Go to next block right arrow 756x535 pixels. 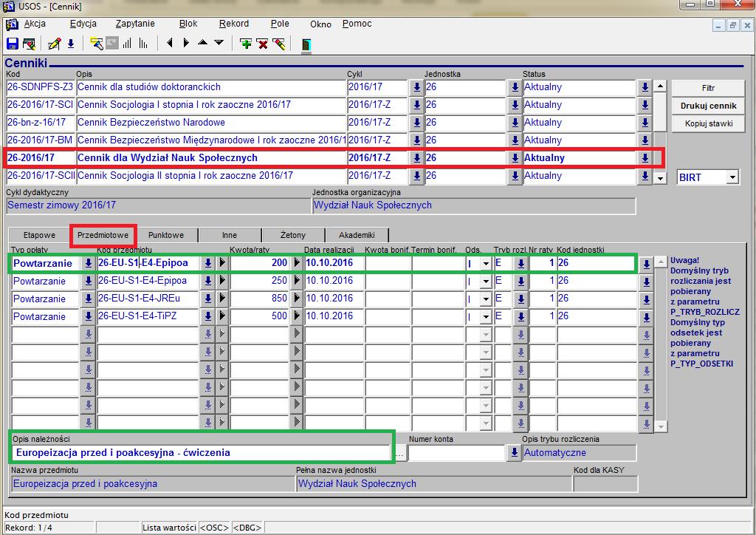pyautogui.click(x=186, y=43)
